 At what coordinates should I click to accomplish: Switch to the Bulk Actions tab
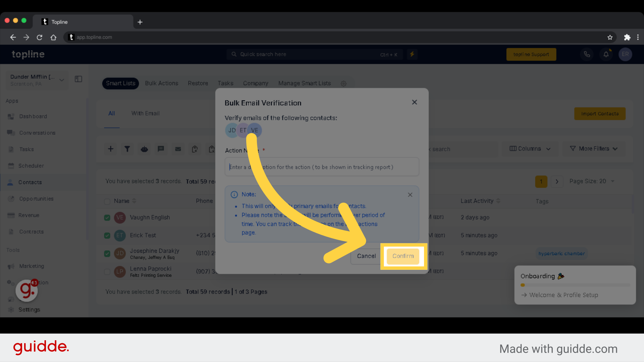(161, 83)
